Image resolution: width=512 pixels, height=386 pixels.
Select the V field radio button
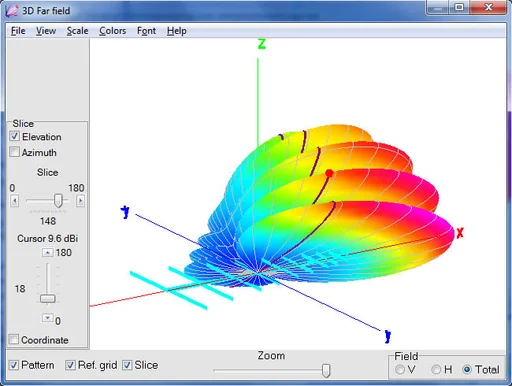pos(400,369)
